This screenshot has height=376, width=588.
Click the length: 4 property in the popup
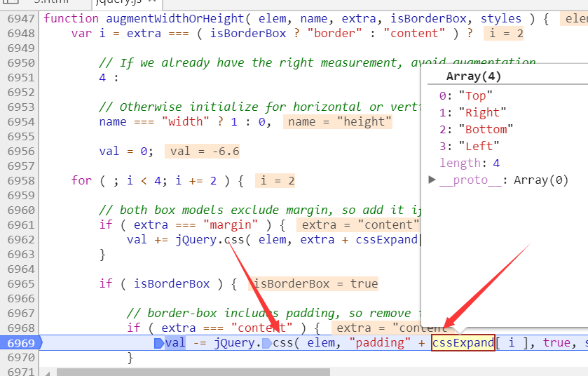(x=470, y=163)
